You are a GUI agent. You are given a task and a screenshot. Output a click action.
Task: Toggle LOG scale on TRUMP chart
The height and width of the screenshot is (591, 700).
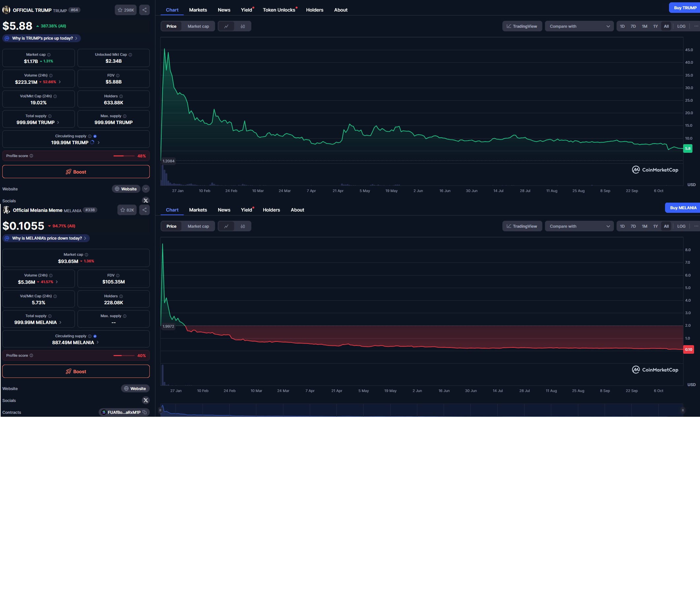pyautogui.click(x=681, y=26)
